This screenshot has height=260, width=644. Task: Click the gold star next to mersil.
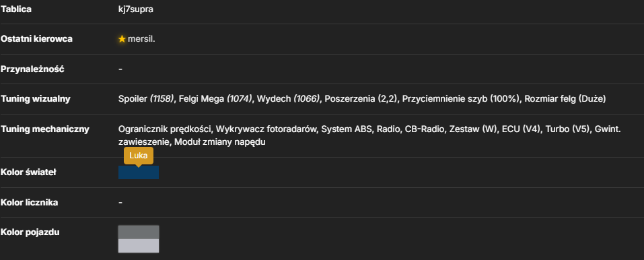[x=122, y=39]
